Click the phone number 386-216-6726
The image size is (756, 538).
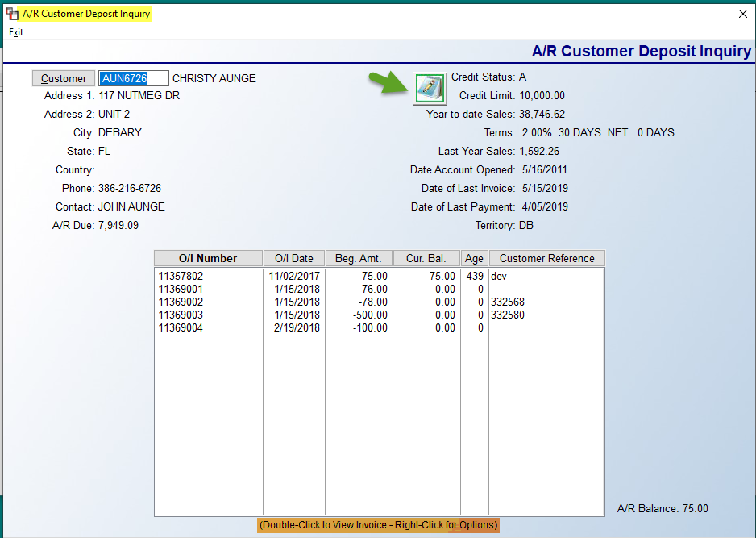point(130,188)
